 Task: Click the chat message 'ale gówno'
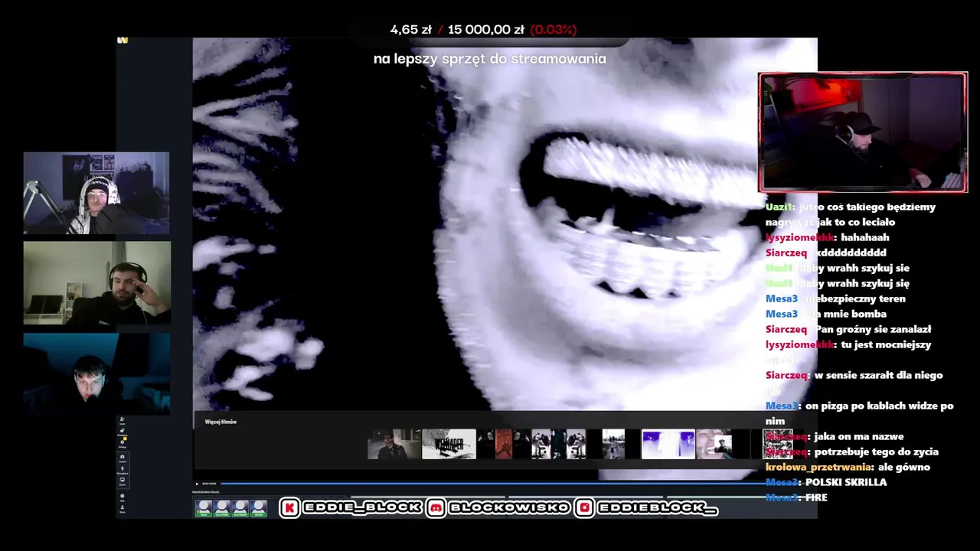click(904, 467)
